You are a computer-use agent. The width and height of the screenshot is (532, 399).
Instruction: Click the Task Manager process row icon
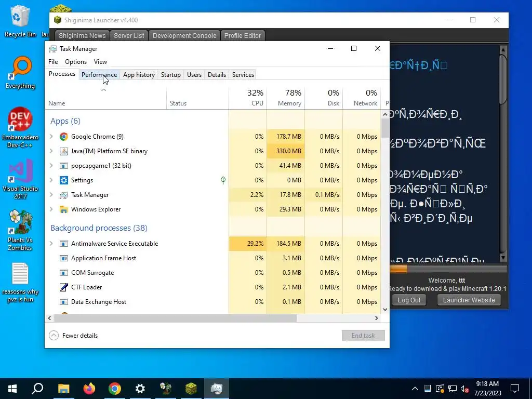pyautogui.click(x=63, y=195)
